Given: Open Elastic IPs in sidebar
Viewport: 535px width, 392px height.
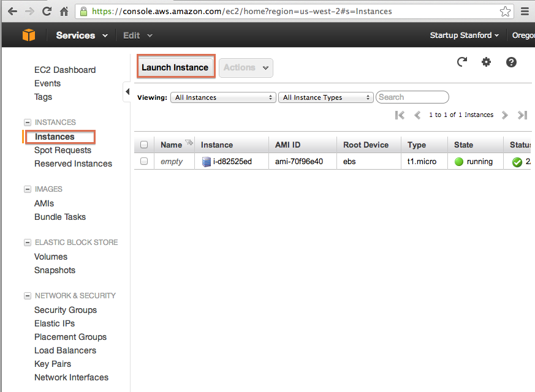Looking at the screenshot, I should (55, 323).
